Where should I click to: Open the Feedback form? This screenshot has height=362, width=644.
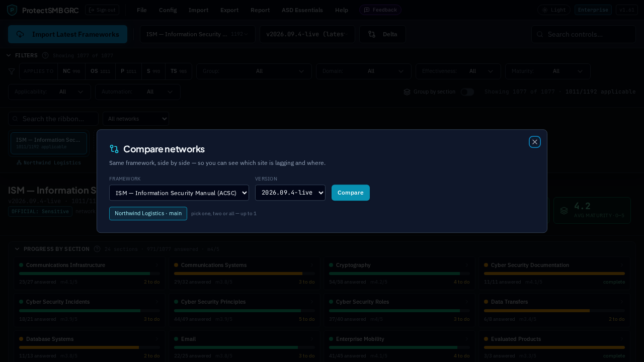[380, 10]
